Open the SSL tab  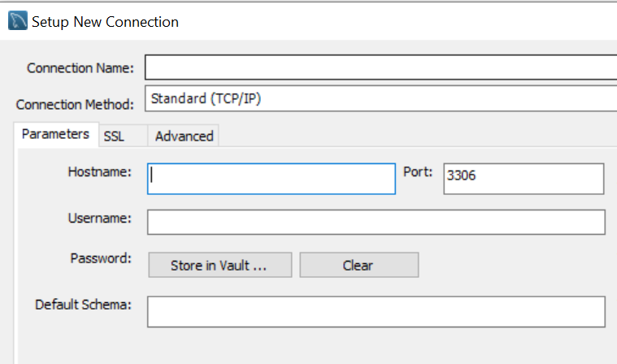(x=114, y=136)
